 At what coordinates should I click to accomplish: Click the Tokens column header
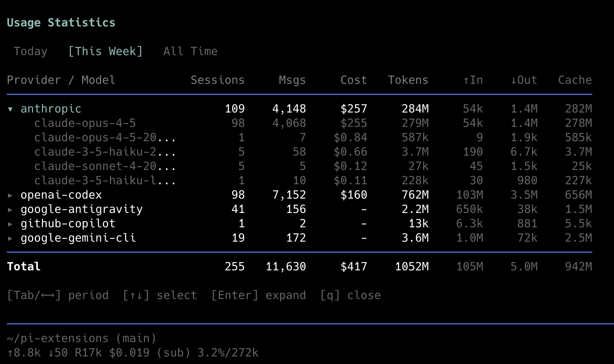(x=408, y=80)
